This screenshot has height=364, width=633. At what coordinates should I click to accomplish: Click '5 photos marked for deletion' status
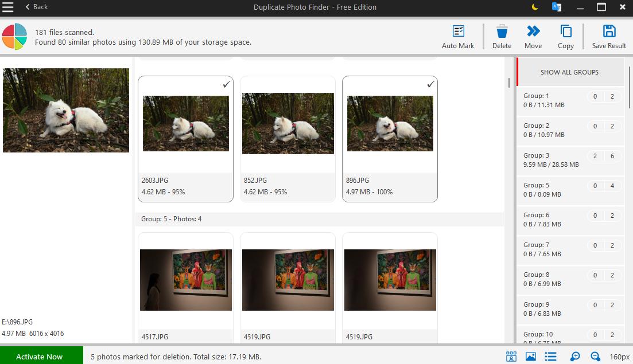tap(176, 357)
